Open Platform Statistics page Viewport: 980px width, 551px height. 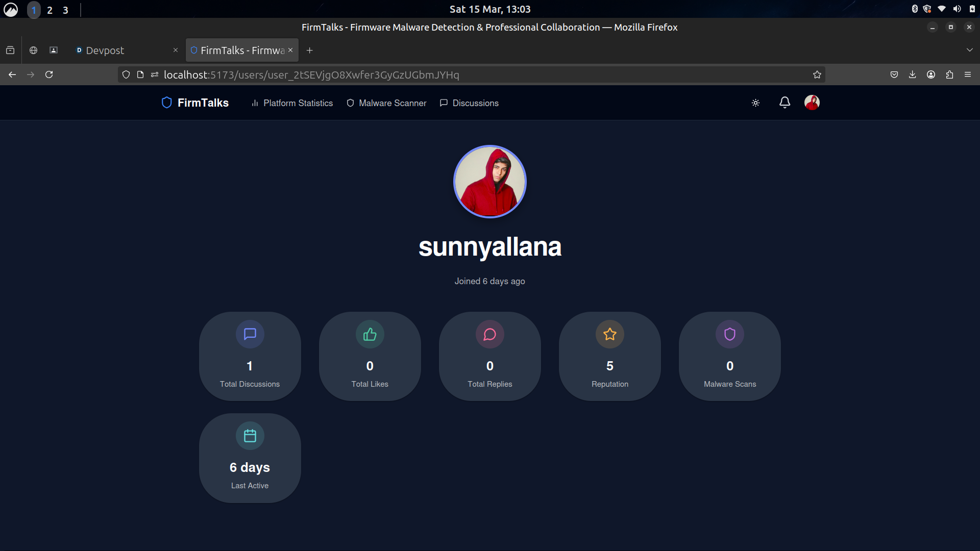pos(292,103)
